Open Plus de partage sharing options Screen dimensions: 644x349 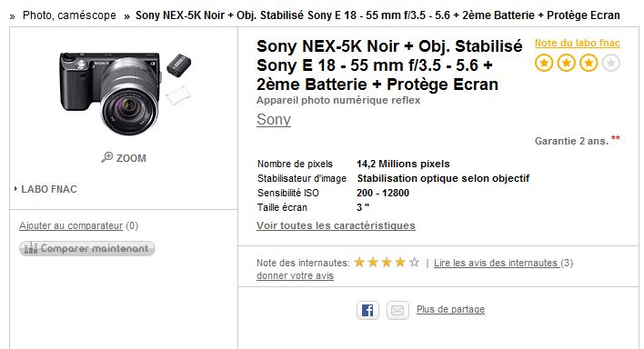click(x=450, y=309)
